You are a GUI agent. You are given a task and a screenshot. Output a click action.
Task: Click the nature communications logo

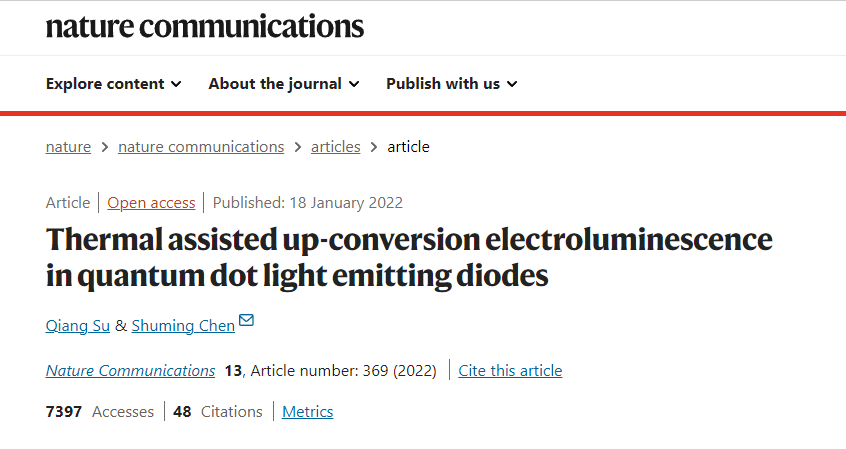pos(205,26)
